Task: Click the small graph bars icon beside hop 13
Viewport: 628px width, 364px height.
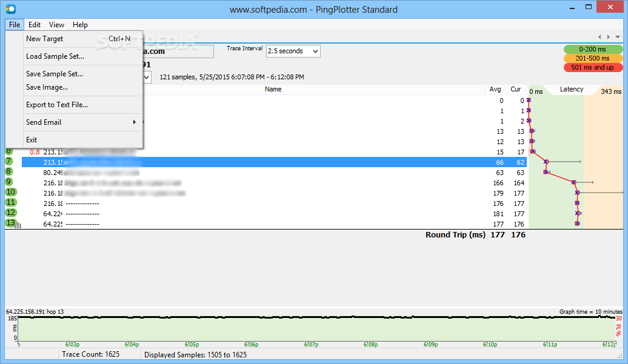Action: 18,225
